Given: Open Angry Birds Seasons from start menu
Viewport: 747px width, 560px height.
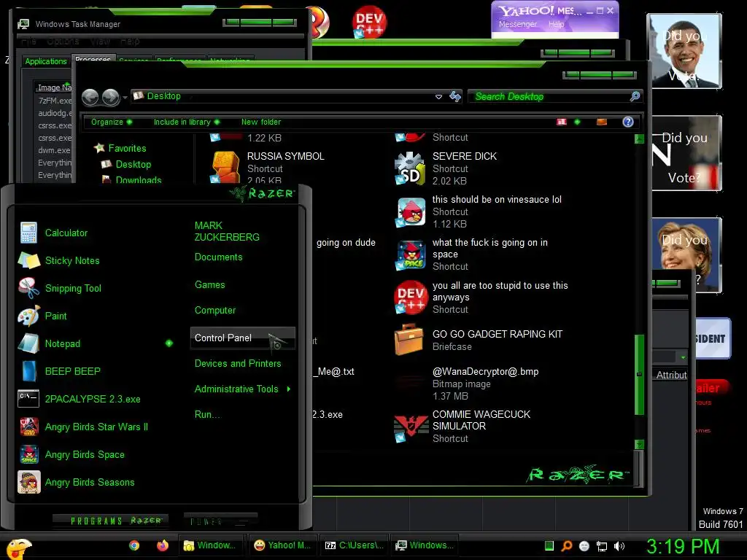Looking at the screenshot, I should pyautogui.click(x=90, y=482).
